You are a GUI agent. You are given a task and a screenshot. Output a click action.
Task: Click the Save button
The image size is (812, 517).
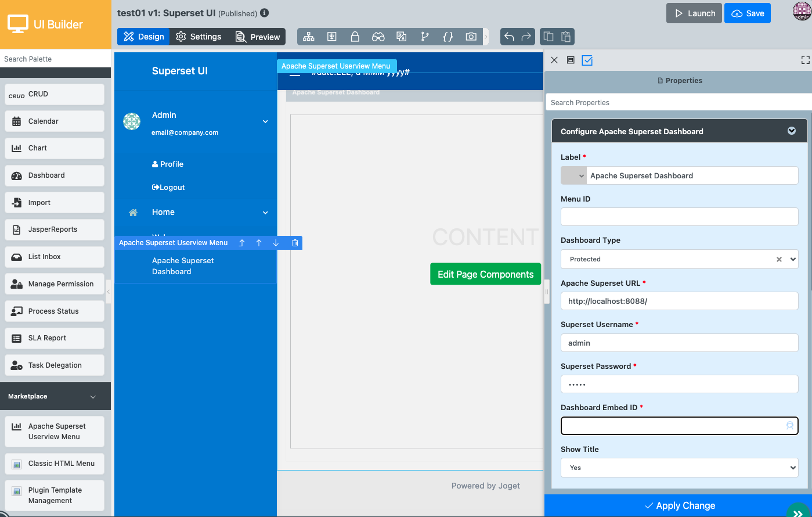pyautogui.click(x=748, y=13)
